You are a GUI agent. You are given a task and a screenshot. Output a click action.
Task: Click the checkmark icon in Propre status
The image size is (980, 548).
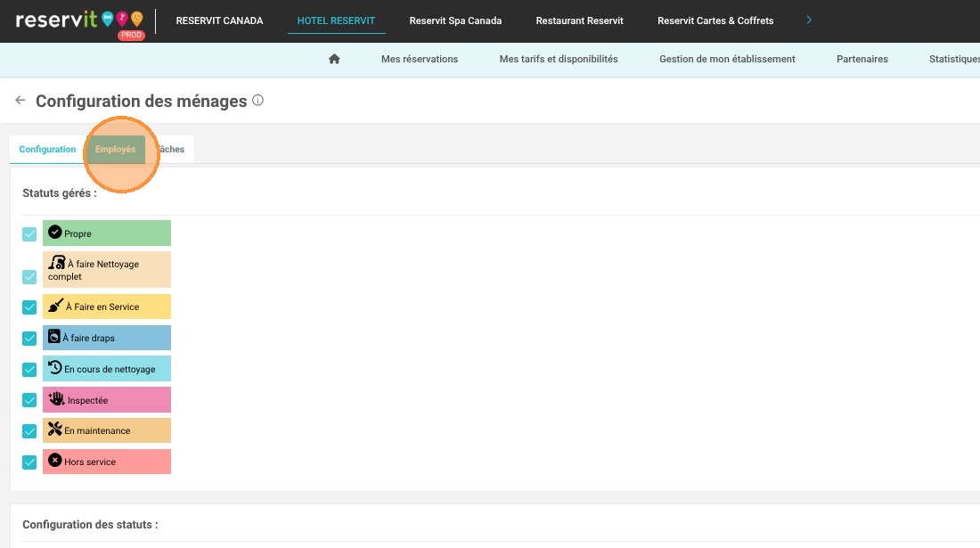55,232
